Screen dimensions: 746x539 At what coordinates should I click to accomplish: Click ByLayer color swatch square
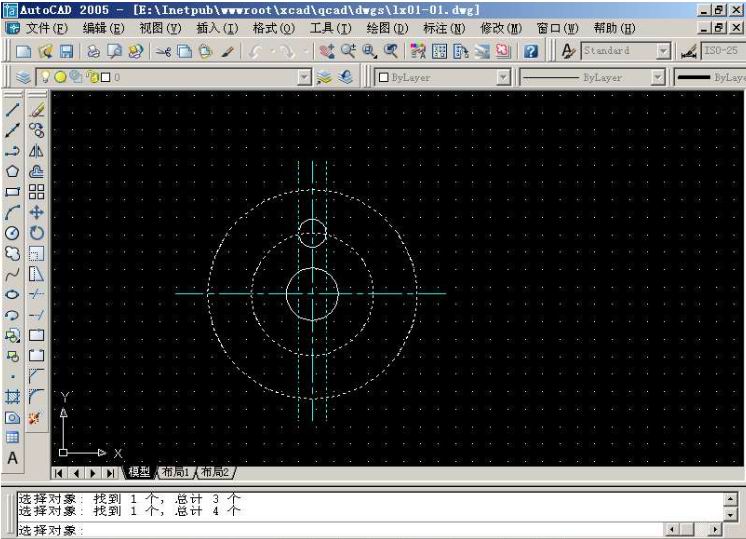[383, 77]
